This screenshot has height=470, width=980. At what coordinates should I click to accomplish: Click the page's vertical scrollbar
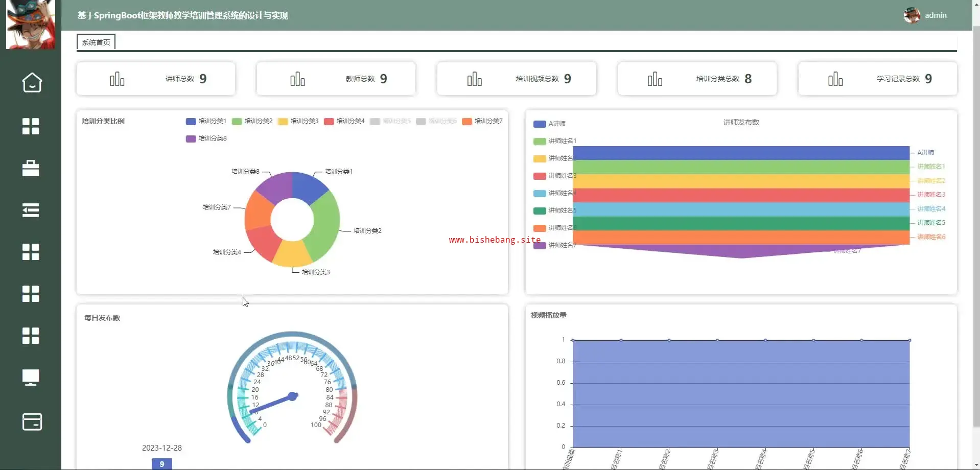coord(976,230)
